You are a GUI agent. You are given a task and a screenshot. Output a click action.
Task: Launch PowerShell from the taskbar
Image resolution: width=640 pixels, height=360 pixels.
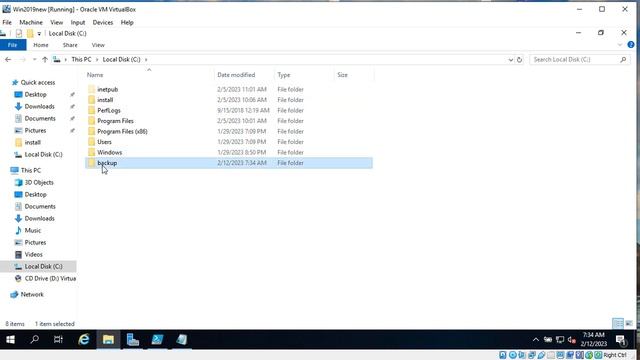coord(157,340)
